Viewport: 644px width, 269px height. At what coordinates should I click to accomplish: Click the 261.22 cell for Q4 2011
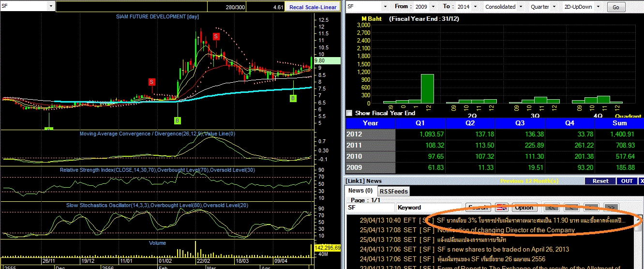[x=570, y=145]
